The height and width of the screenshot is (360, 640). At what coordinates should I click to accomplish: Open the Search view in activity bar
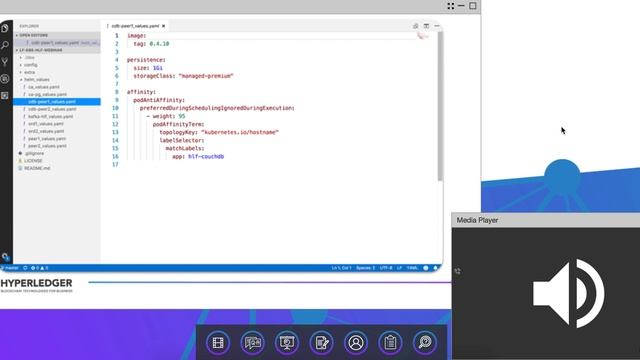5,45
